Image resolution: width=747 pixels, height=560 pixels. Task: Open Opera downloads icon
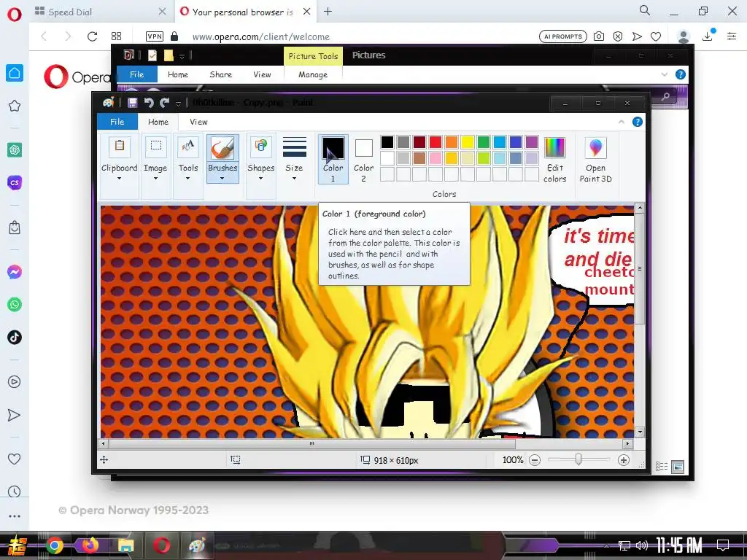[708, 36]
